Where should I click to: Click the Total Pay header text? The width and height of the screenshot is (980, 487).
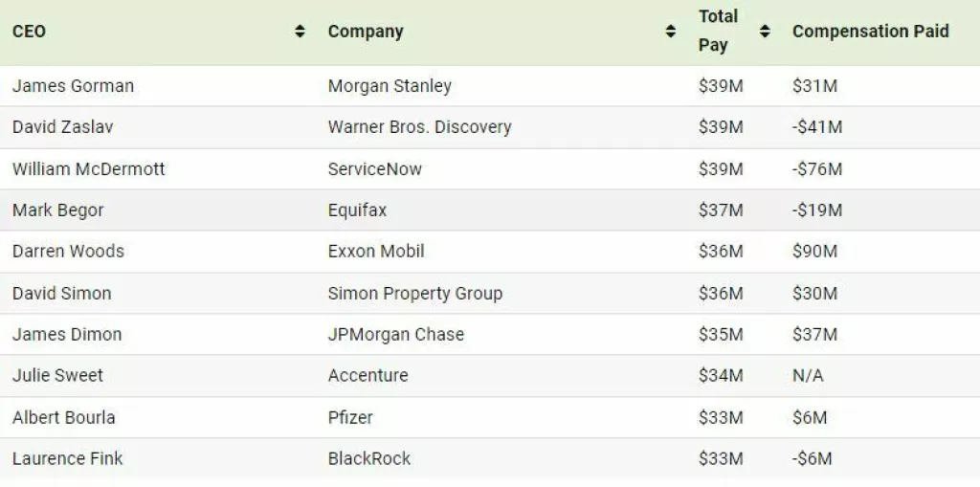coord(718,31)
